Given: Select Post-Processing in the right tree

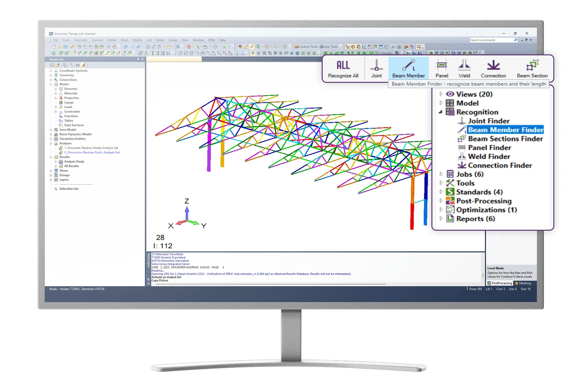Looking at the screenshot, I should (x=484, y=201).
